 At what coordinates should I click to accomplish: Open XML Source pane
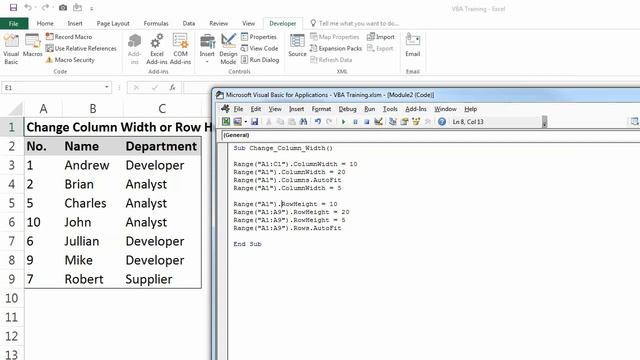[x=297, y=46]
